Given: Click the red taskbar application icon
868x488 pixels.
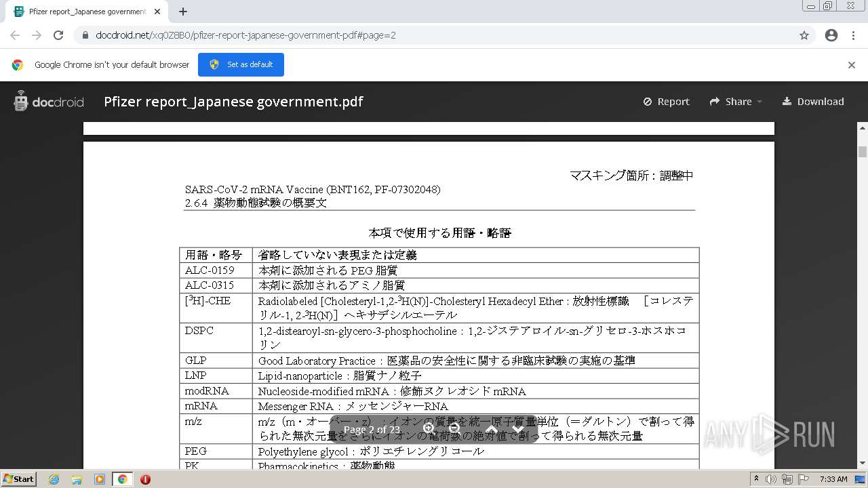Looking at the screenshot, I should (x=145, y=479).
